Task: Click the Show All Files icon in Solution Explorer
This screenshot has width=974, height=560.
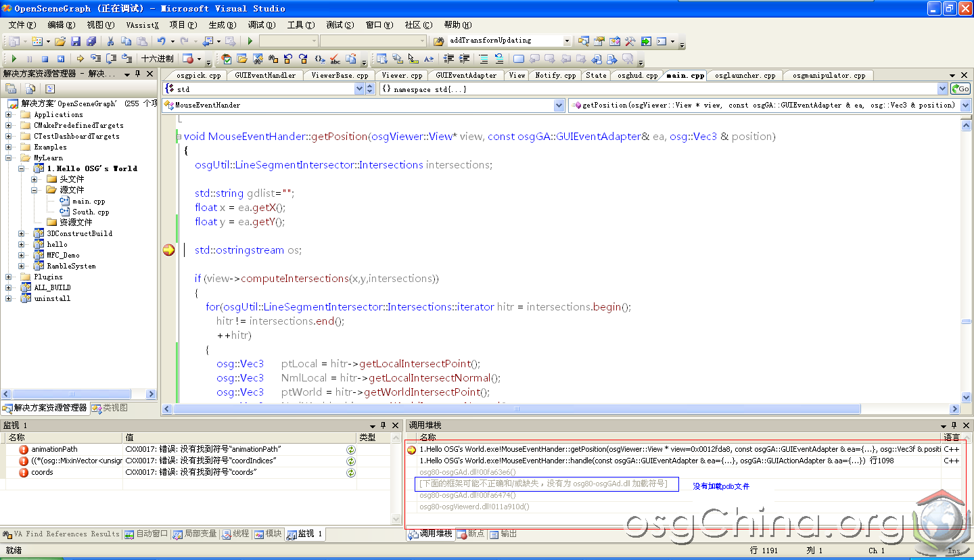Action: [31, 89]
